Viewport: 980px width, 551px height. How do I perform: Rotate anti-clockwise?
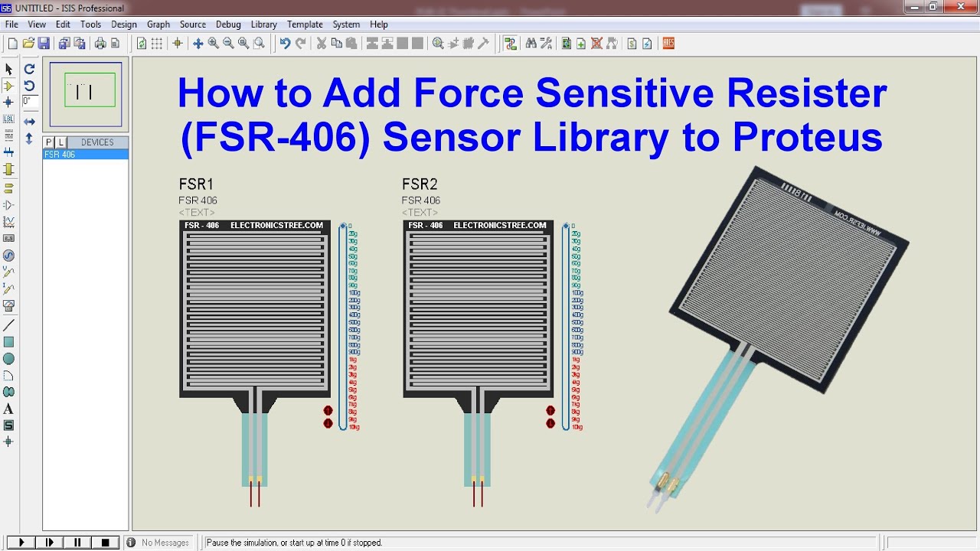click(29, 86)
